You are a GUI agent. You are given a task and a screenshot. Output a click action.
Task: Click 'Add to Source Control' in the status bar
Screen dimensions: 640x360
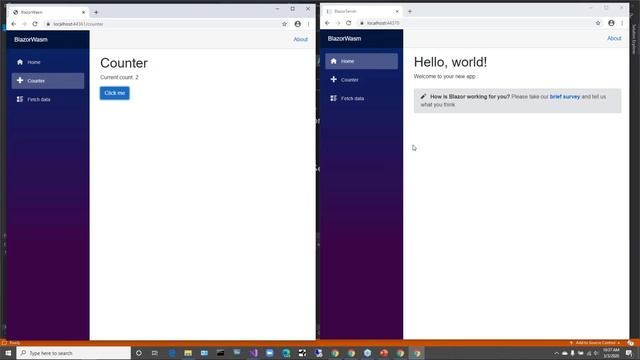(x=595, y=343)
